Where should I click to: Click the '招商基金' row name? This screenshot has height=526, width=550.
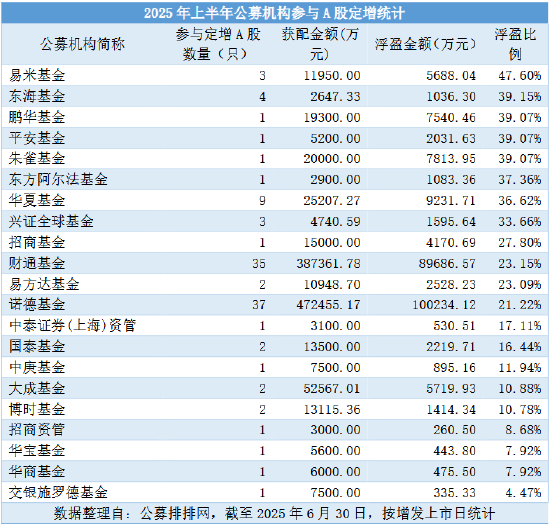pos(37,243)
